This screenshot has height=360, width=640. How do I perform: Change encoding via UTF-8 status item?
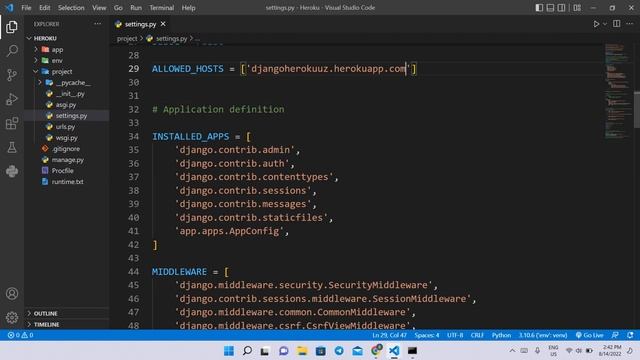click(455, 335)
